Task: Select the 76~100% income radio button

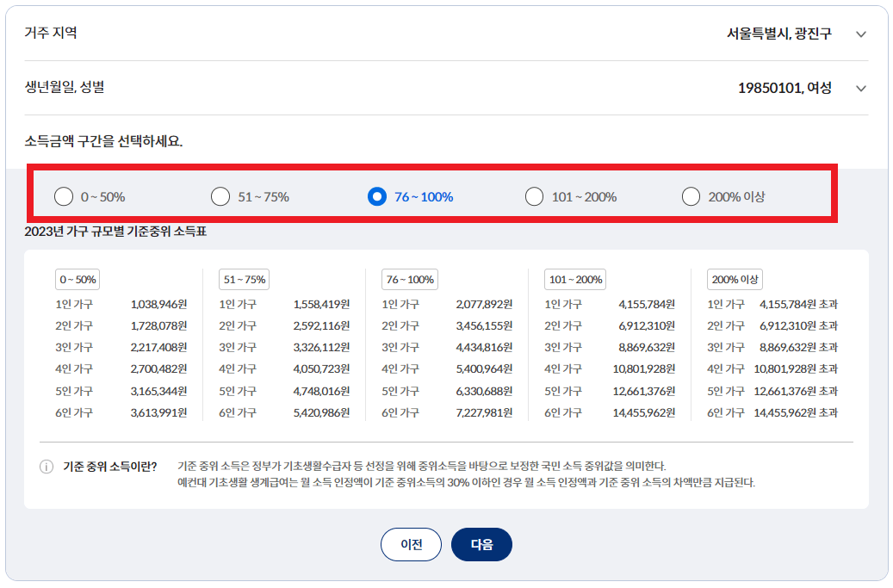Action: click(377, 196)
